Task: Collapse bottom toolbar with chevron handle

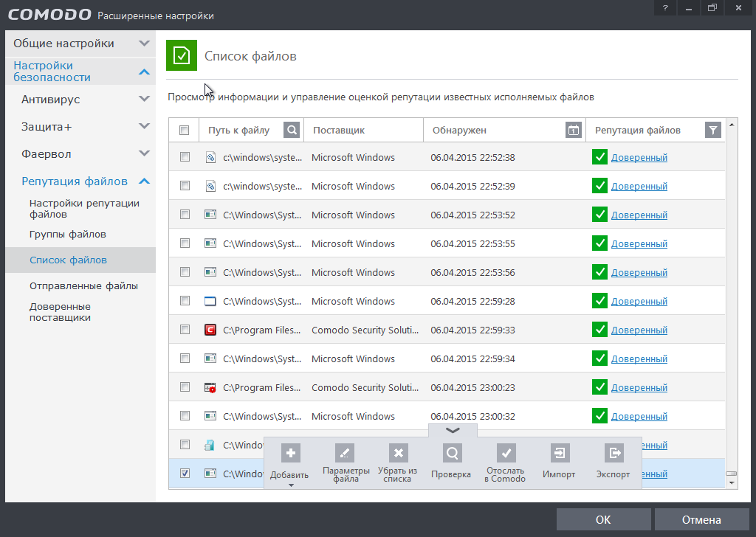Action: coord(453,431)
